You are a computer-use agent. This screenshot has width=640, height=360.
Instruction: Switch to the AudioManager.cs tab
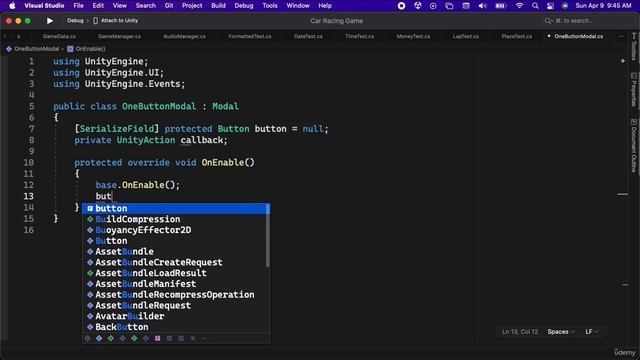pos(184,36)
